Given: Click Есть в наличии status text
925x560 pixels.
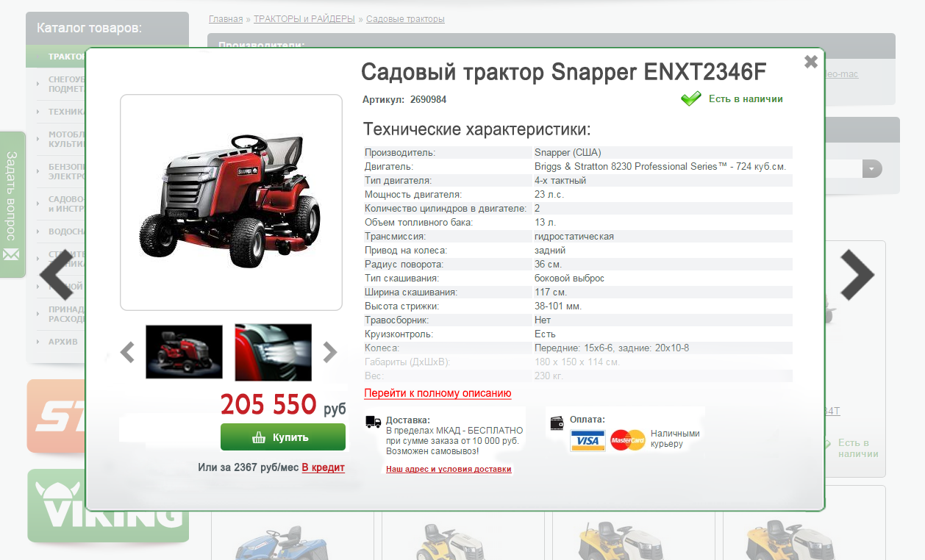Looking at the screenshot, I should click(746, 98).
